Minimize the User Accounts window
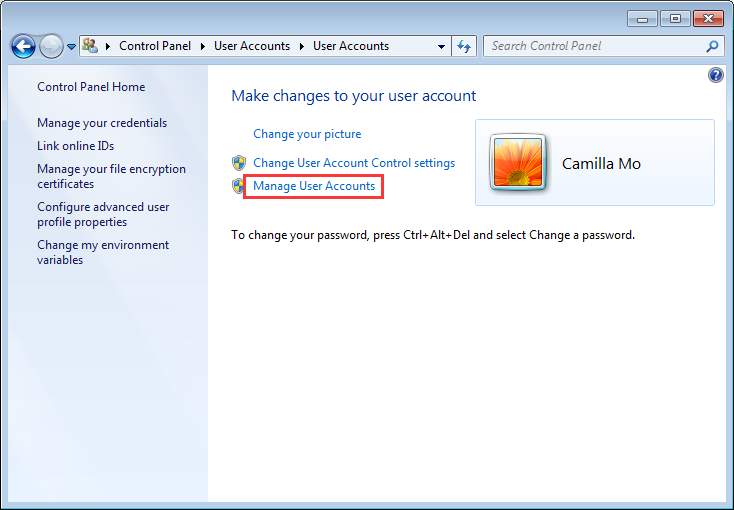Viewport: 734px width, 510px height. (642, 19)
